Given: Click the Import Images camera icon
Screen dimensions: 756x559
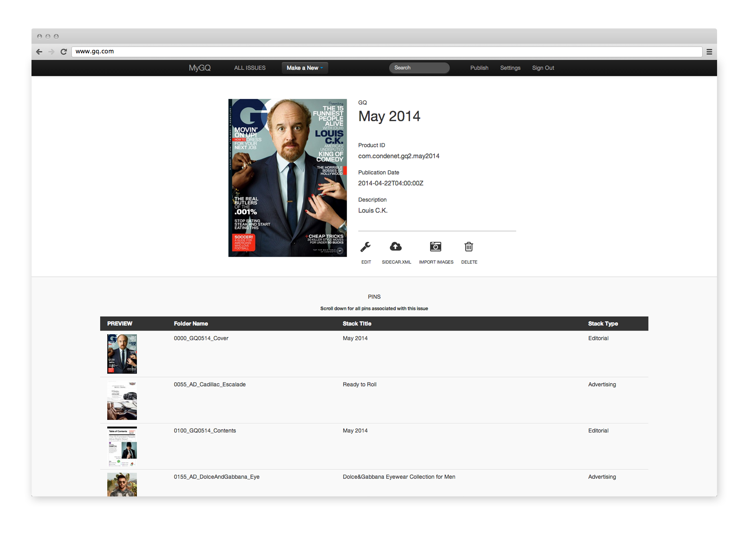Looking at the screenshot, I should click(x=435, y=247).
